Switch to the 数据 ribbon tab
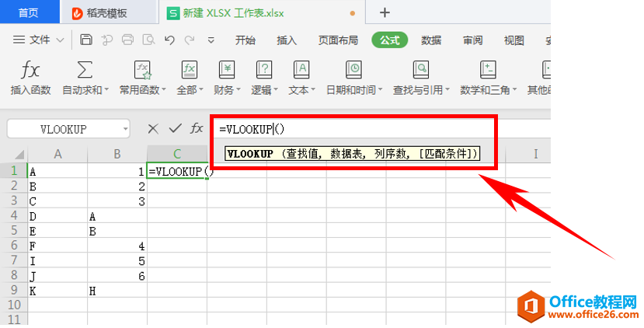Viewport: 644px width, 328px height. (431, 40)
